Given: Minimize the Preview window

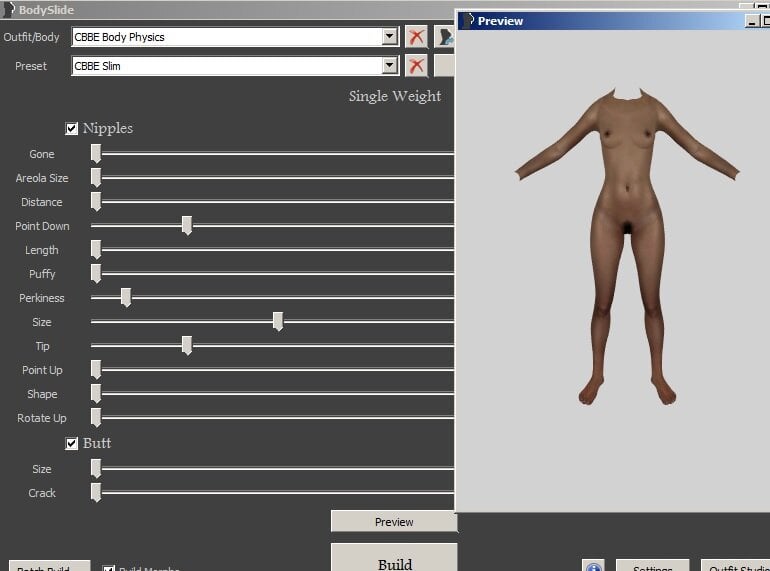Looking at the screenshot, I should 752,21.
